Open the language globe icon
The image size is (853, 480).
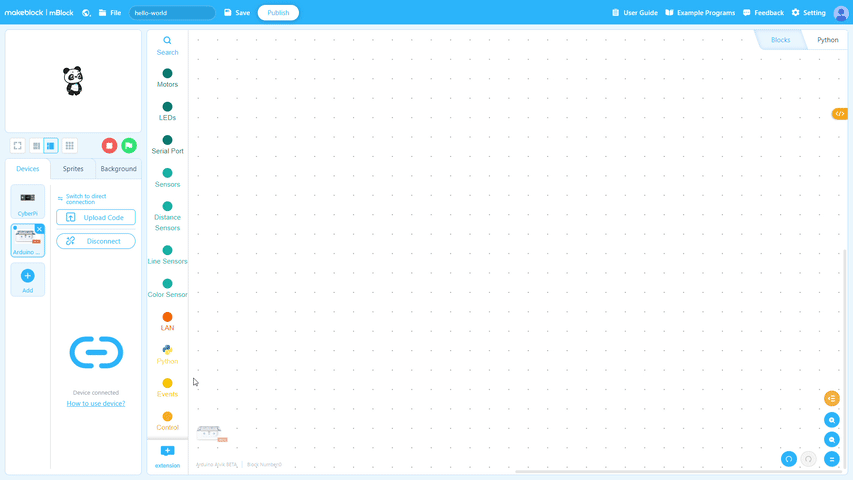click(x=86, y=13)
